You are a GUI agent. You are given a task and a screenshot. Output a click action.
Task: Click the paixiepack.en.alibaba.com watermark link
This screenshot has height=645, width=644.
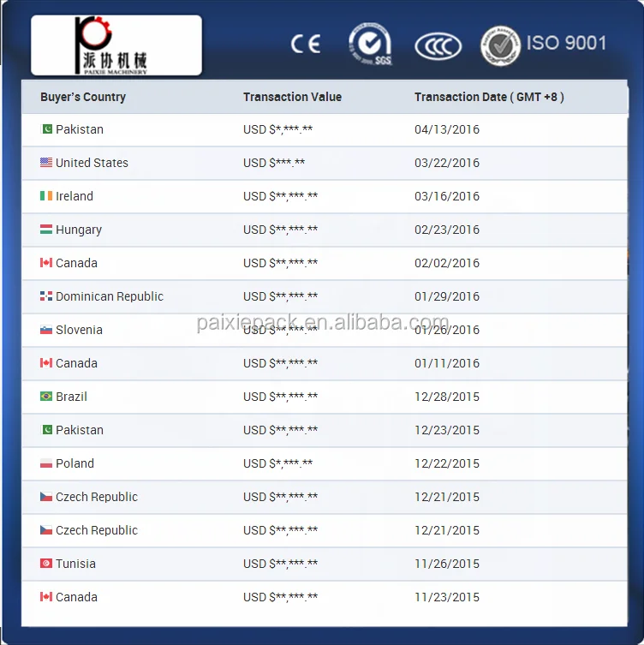[x=322, y=322]
